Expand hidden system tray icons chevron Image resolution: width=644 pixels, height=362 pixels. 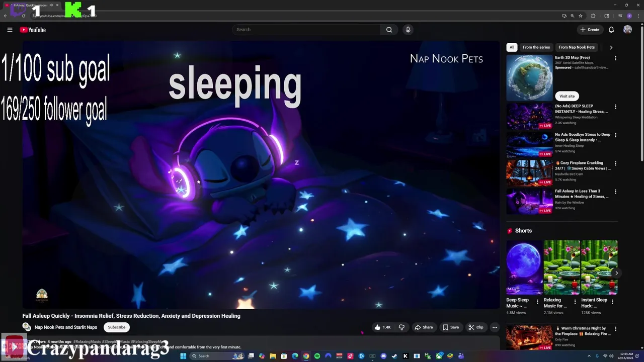coord(589,356)
